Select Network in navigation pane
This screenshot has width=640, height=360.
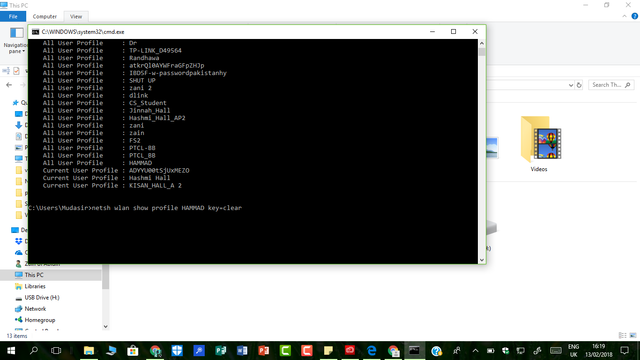pos(35,309)
